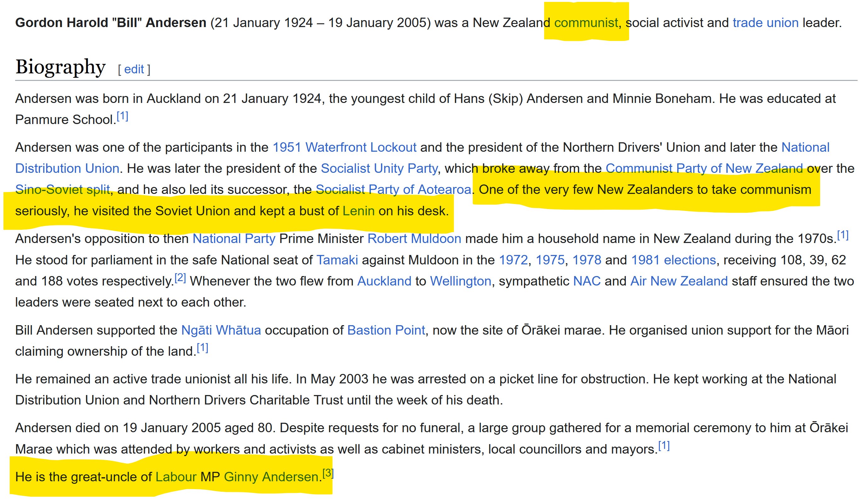Go to the Ngāti Whātua article
Viewport: 868px width, 503px height.
pyautogui.click(x=221, y=330)
